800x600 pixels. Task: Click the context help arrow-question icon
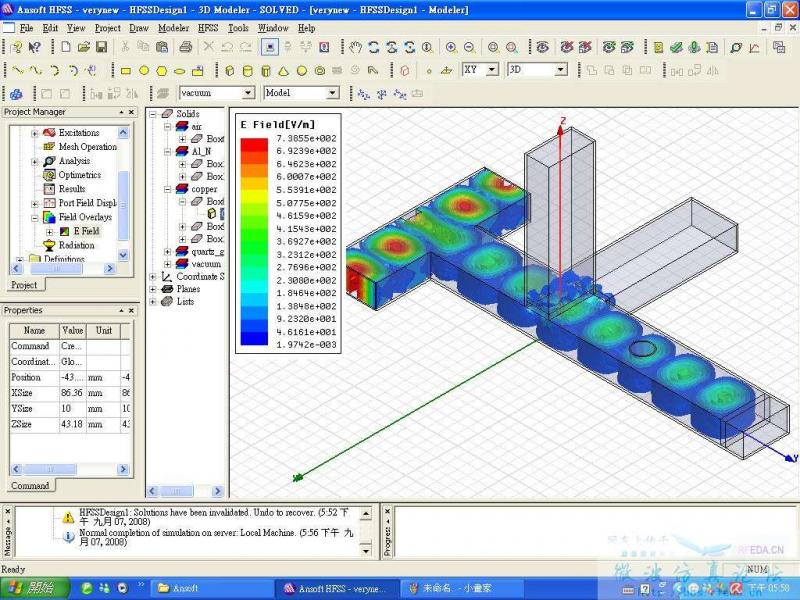pos(35,47)
